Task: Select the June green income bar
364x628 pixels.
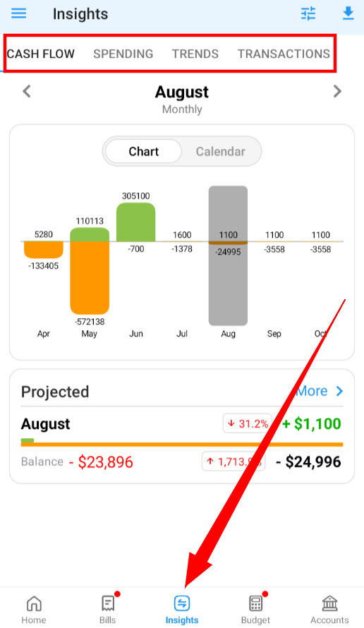Action: 135,222
